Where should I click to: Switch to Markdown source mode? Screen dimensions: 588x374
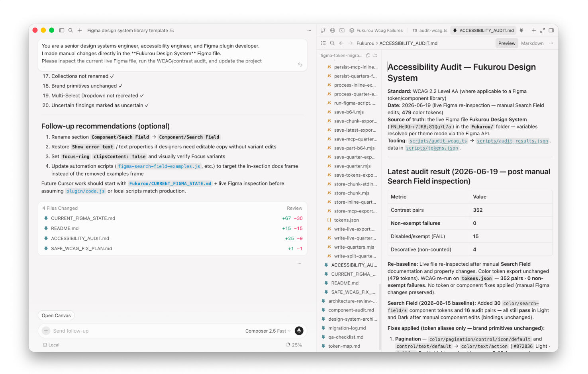click(x=532, y=43)
